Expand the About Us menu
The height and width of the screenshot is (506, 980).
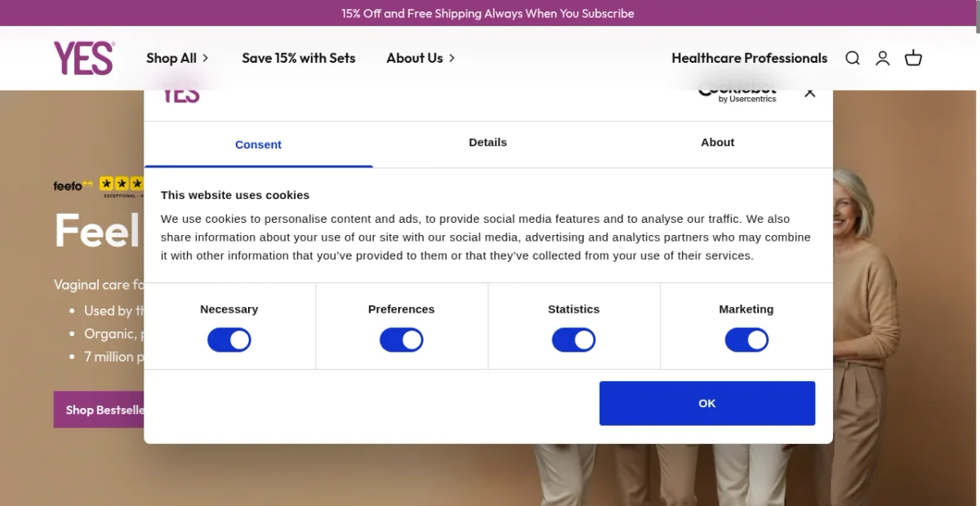[421, 58]
